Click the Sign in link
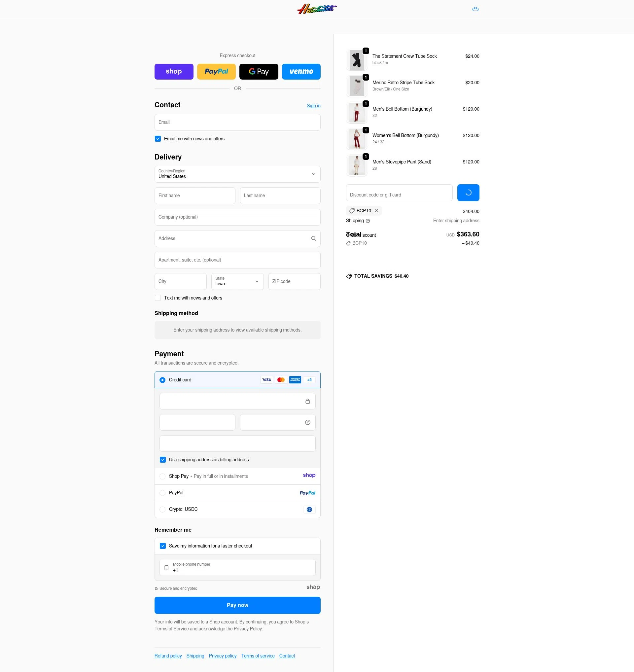634x672 pixels. click(313, 105)
